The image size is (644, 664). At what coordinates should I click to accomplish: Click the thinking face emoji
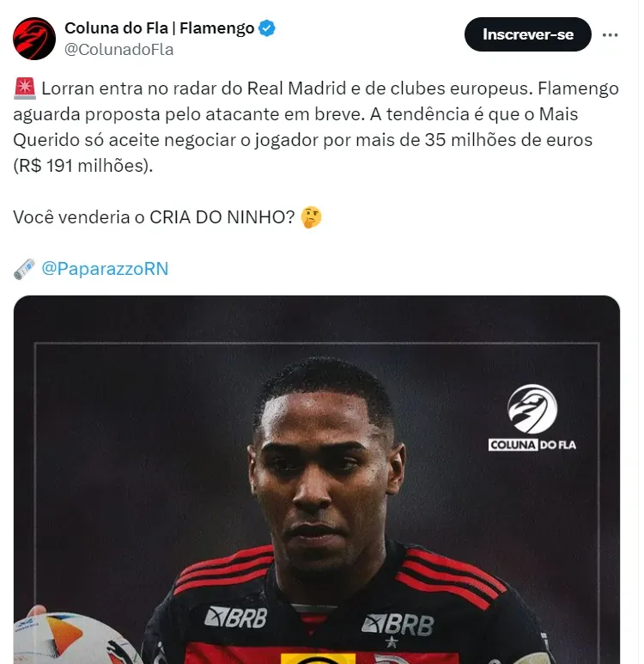[x=311, y=217]
